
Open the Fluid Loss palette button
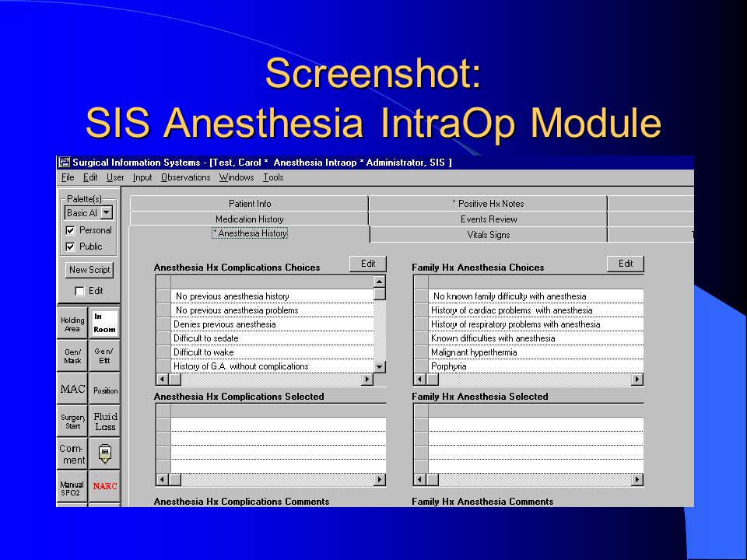coord(105,422)
